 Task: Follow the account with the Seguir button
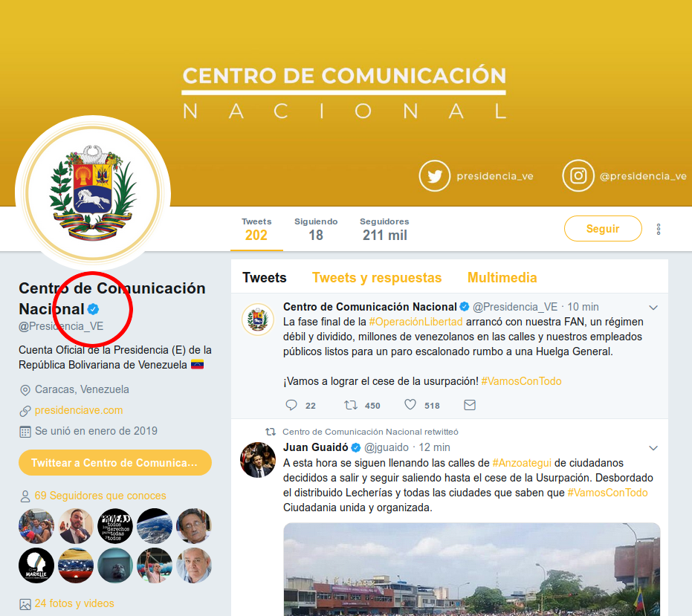coord(603,229)
